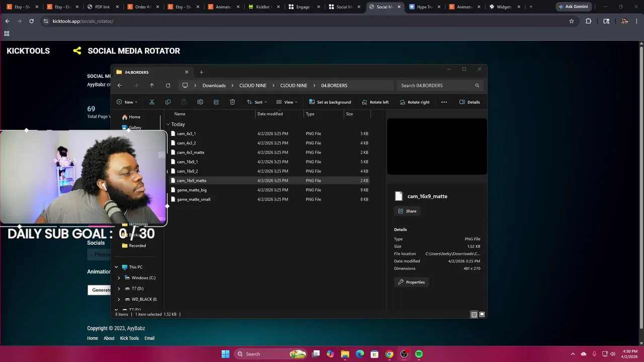The width and height of the screenshot is (644, 362).
Task: Click the Rename icon in Explorer toolbar
Action: point(200,102)
